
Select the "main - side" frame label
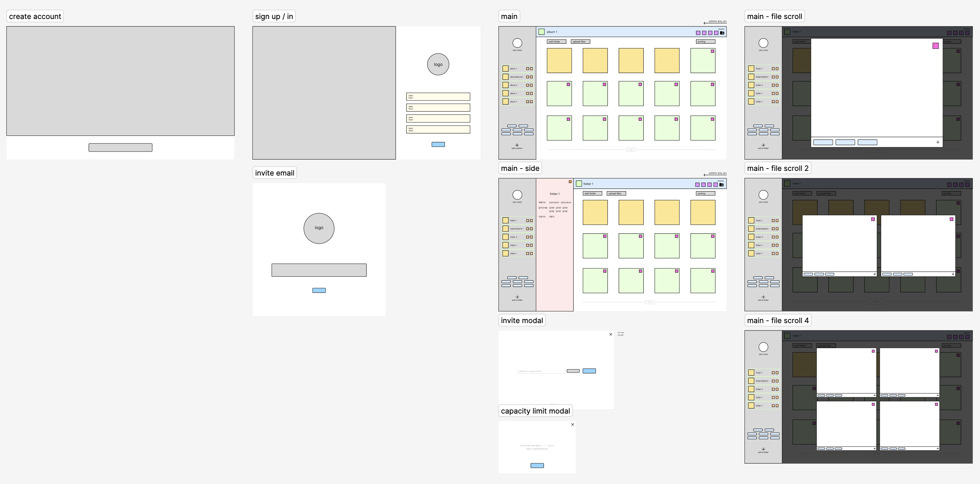pos(520,169)
